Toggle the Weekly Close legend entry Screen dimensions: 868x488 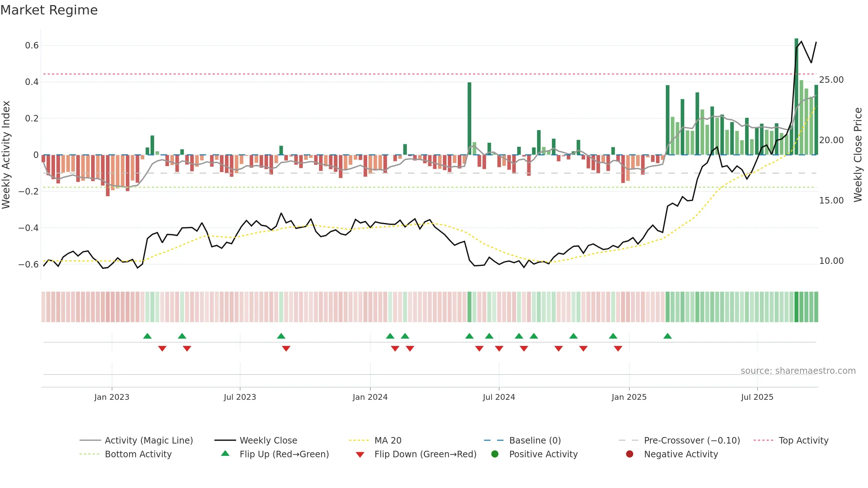point(256,440)
